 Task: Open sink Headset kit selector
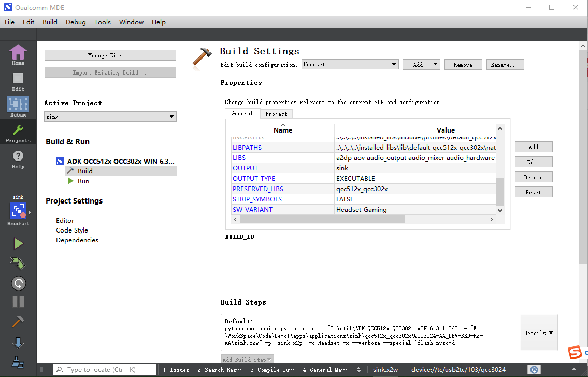(18, 211)
